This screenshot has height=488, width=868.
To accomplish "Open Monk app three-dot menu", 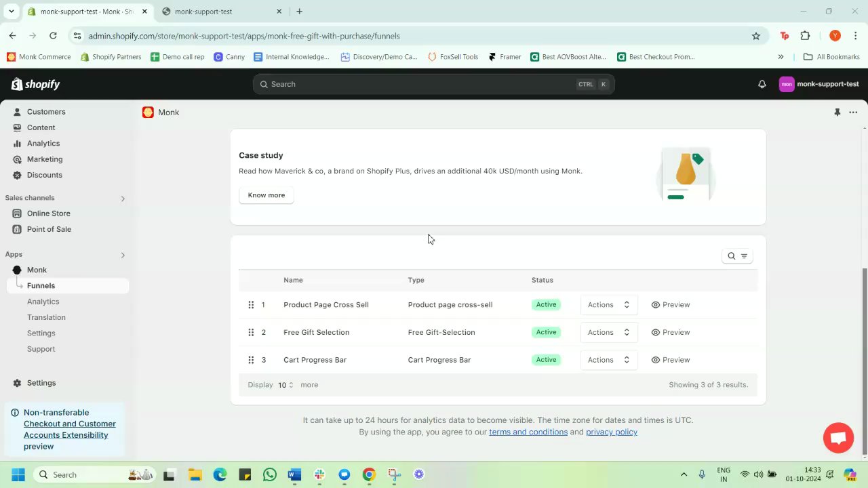I will tap(853, 113).
